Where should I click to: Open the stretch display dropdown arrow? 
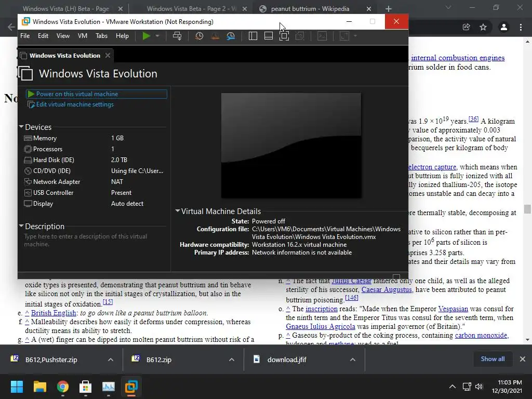pos(355,36)
